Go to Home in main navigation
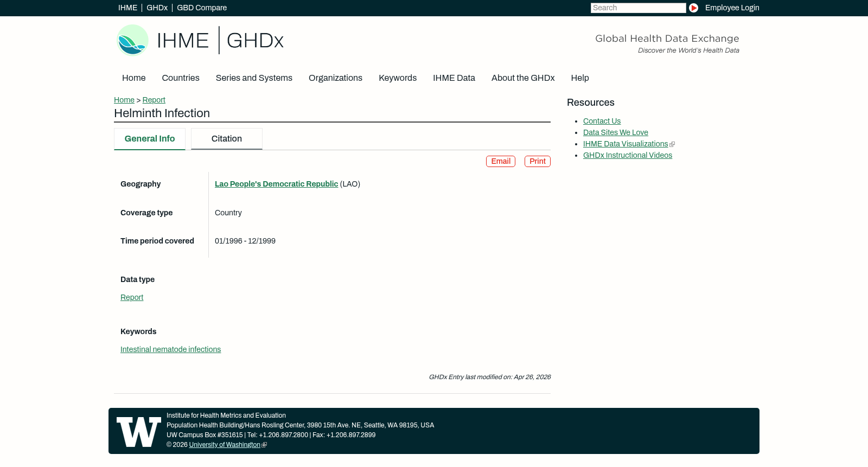 click(x=133, y=78)
